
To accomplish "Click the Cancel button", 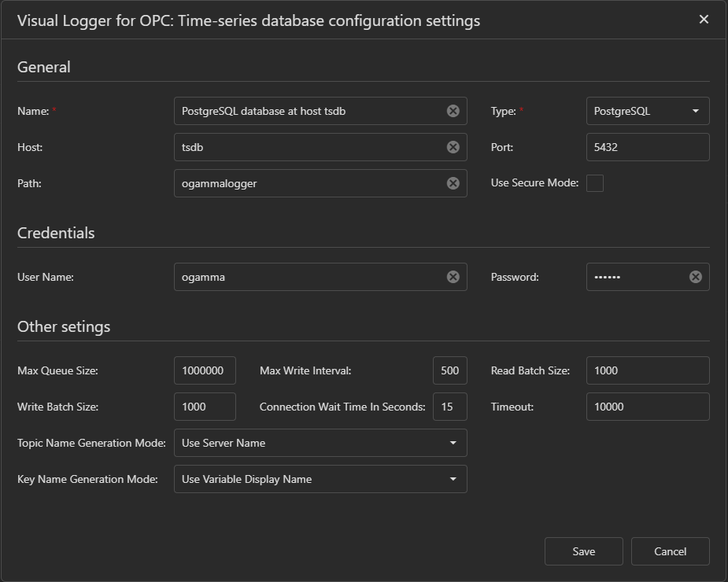I will click(x=670, y=551).
